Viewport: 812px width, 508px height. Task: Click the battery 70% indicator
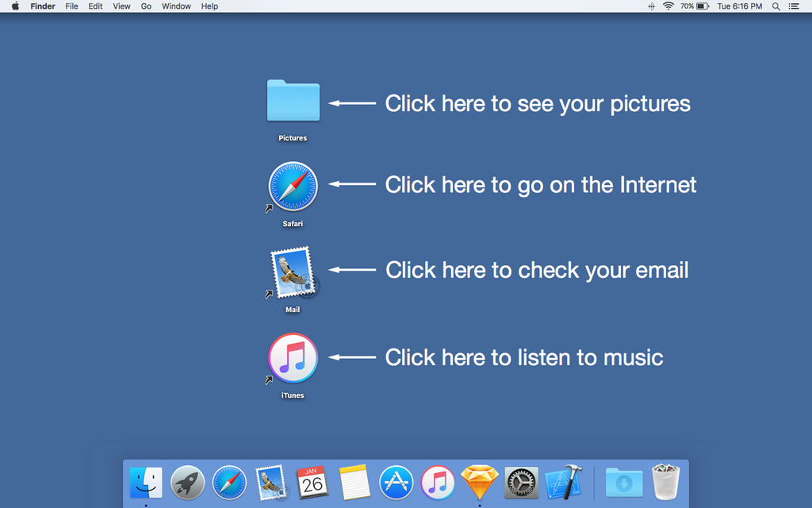695,6
